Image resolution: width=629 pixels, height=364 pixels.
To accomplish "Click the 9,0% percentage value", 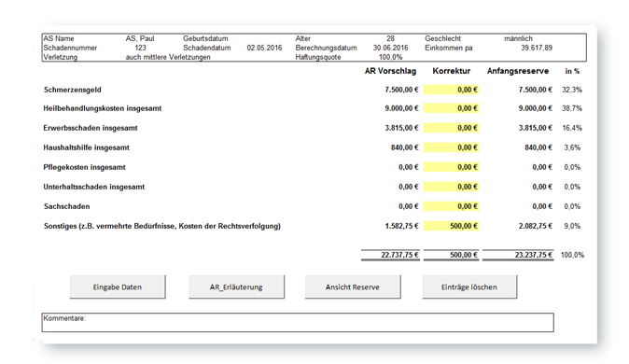I will (x=572, y=226).
